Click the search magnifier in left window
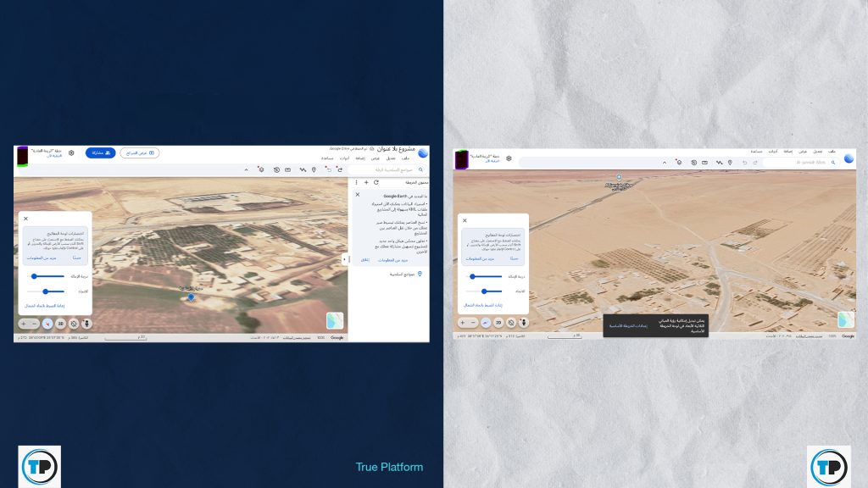The image size is (868, 488). pyautogui.click(x=420, y=169)
